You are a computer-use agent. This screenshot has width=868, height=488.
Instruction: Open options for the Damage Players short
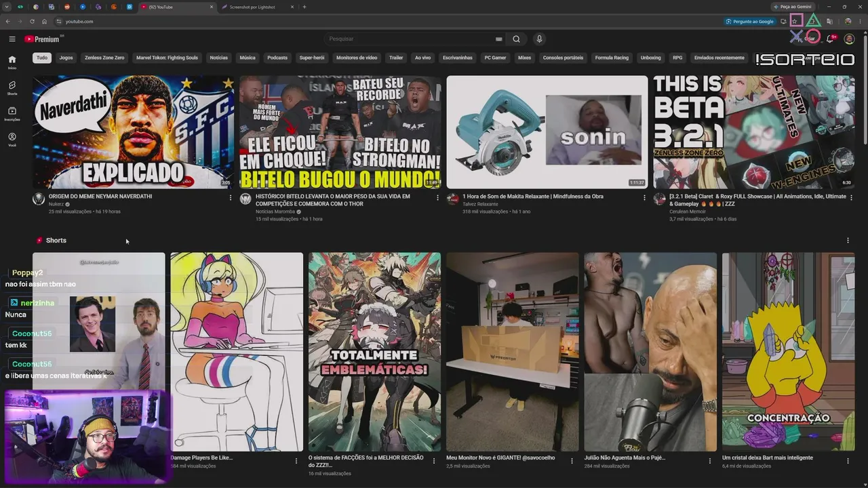tap(296, 461)
